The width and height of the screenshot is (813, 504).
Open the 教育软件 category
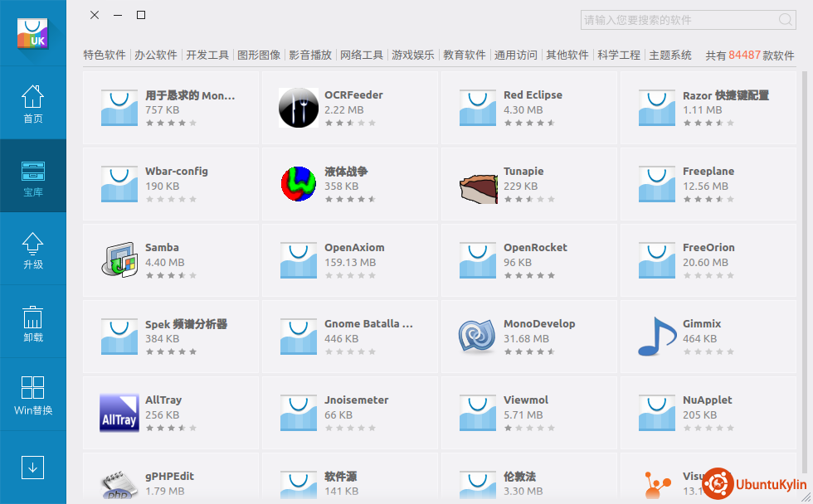click(464, 55)
